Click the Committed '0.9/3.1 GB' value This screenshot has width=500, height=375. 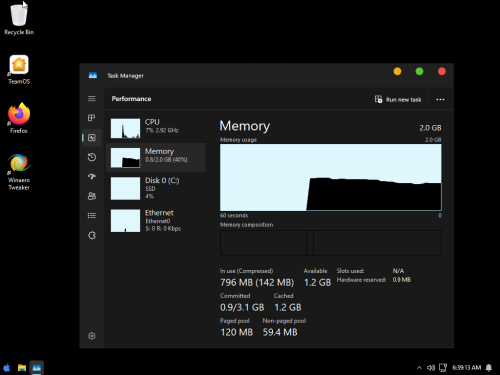coord(242,307)
